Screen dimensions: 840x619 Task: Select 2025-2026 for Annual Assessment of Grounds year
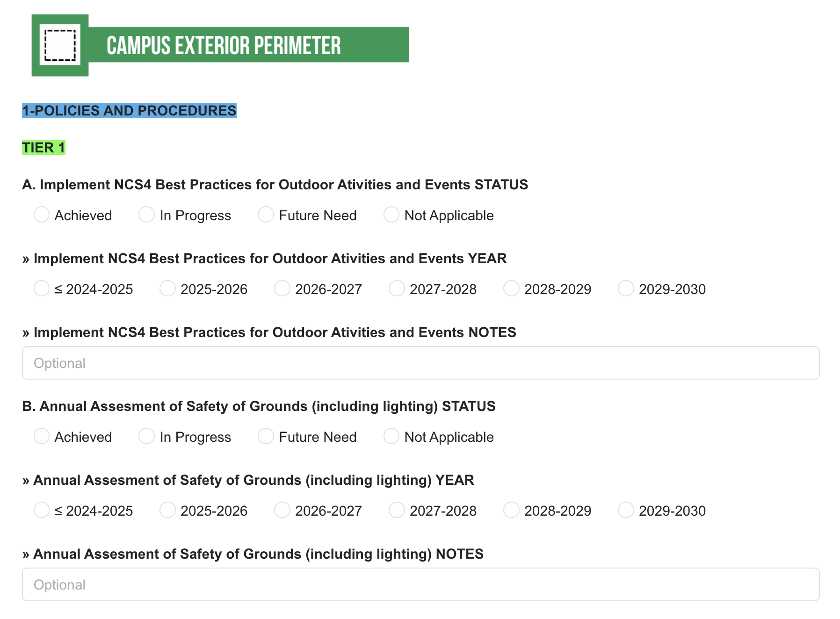(x=167, y=511)
